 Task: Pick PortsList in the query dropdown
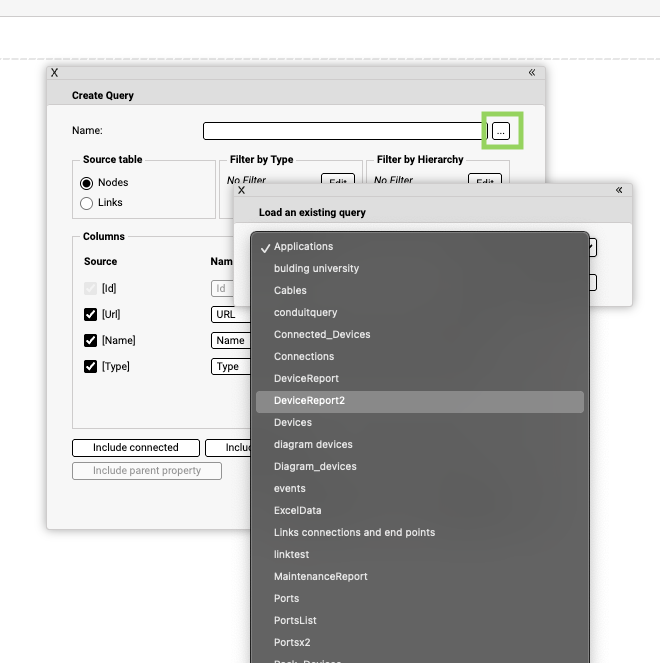click(x=295, y=621)
